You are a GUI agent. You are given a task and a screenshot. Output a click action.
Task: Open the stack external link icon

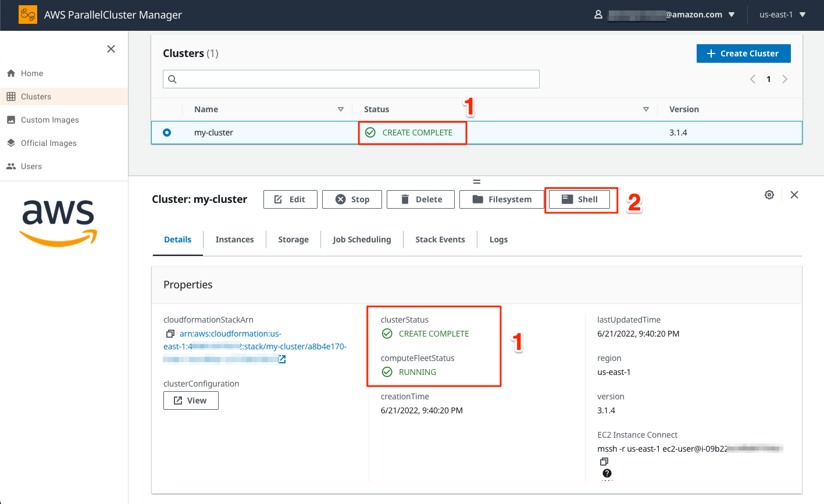[282, 359]
